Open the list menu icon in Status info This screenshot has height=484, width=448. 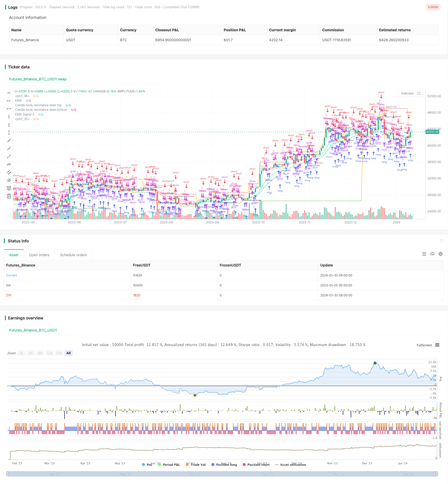(424, 254)
